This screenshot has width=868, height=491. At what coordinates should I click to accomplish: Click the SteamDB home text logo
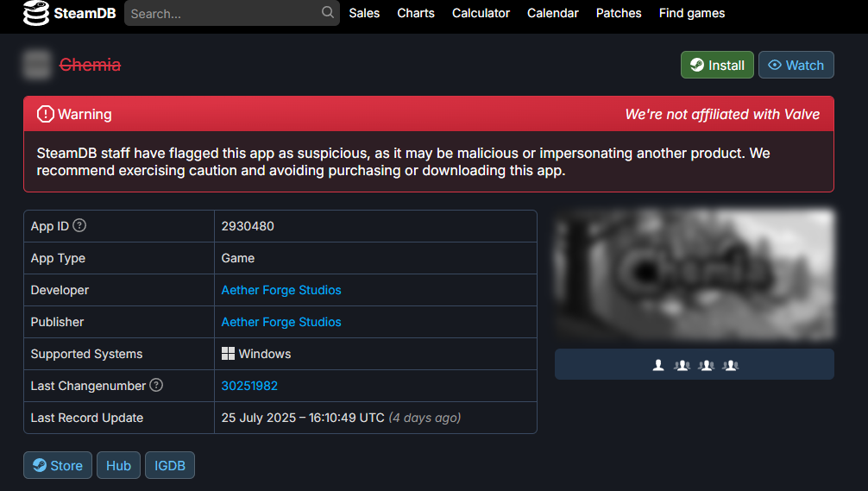tap(85, 13)
